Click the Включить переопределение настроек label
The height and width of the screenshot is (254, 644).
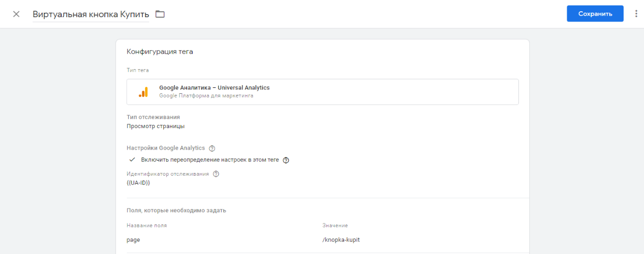pos(210,160)
